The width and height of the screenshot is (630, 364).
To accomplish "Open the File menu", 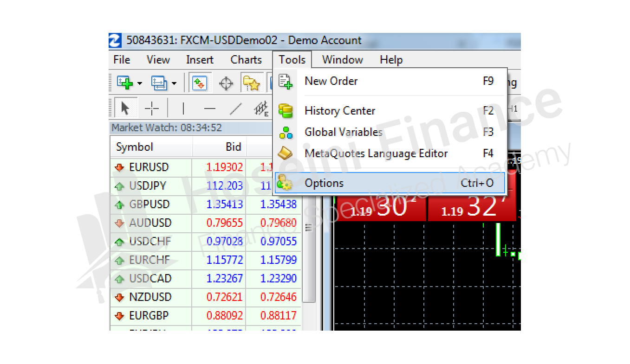I will click(122, 60).
